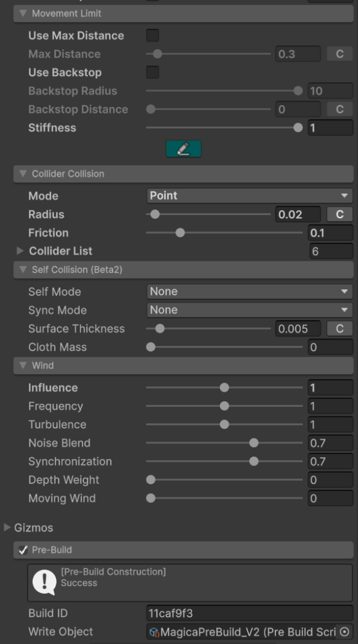
Task: Click the Synchronization slider handle
Action: point(254,461)
